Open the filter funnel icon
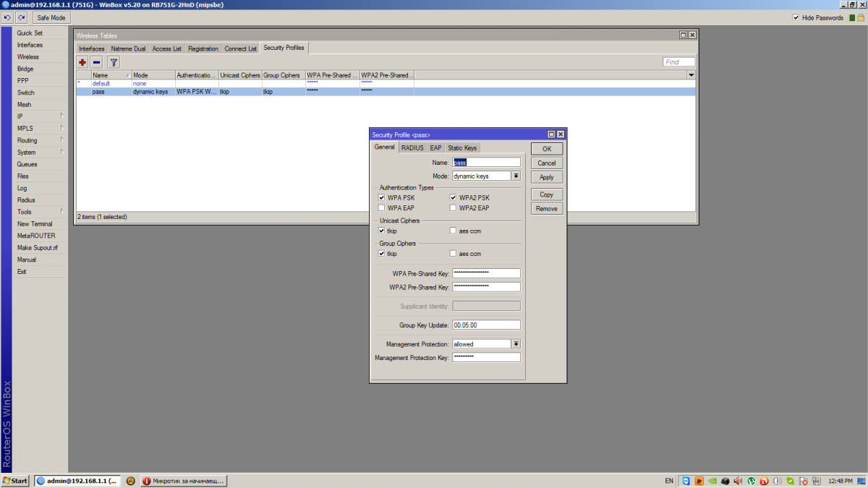 click(x=114, y=63)
